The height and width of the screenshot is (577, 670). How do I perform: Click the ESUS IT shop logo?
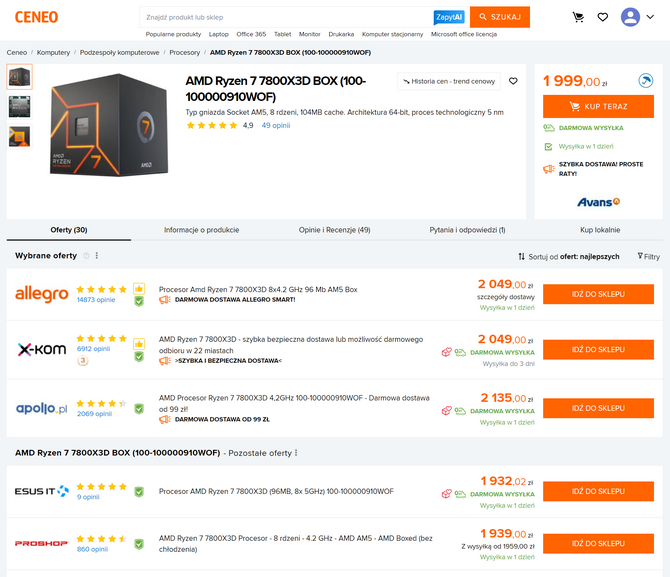(x=41, y=491)
